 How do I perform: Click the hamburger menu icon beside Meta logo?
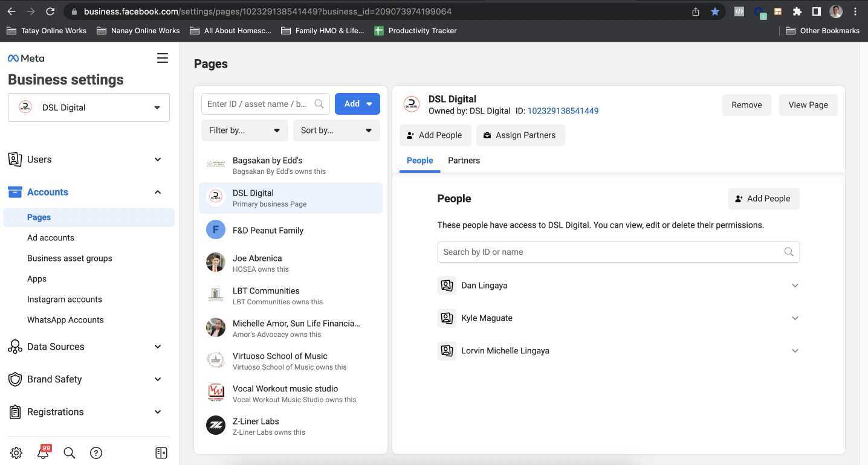[162, 58]
